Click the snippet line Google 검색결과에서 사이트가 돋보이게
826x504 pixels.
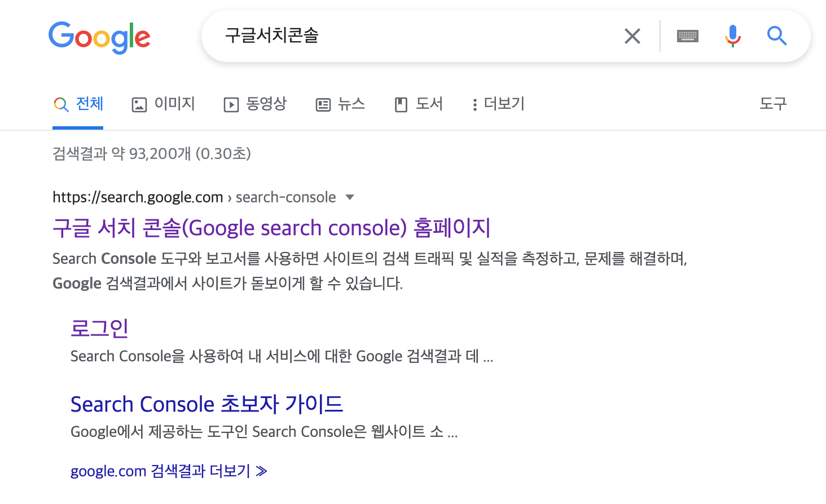click(227, 283)
